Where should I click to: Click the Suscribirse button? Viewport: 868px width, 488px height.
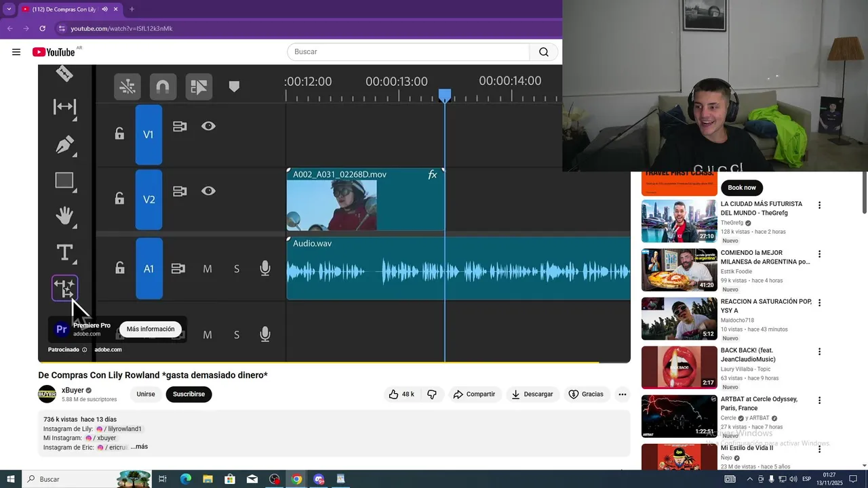click(189, 394)
